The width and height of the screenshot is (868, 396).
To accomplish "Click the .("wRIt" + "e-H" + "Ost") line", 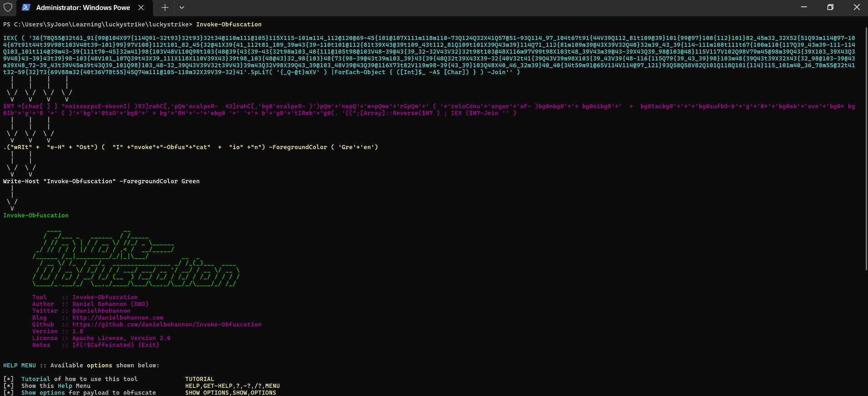I will point(191,147).
